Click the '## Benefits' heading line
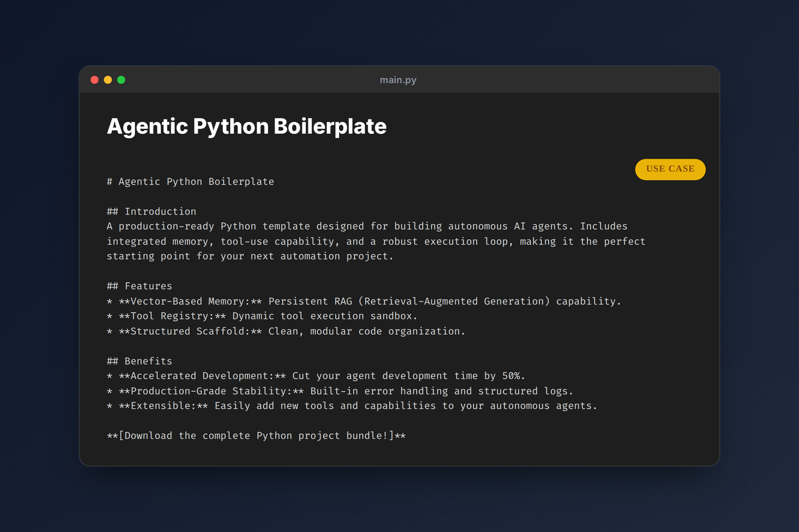The image size is (799, 532). (x=139, y=361)
